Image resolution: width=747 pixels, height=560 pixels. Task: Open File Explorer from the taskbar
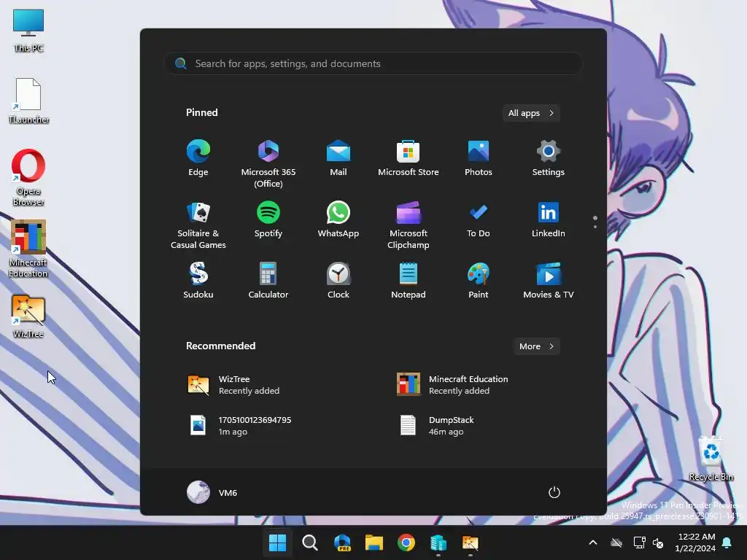[374, 542]
